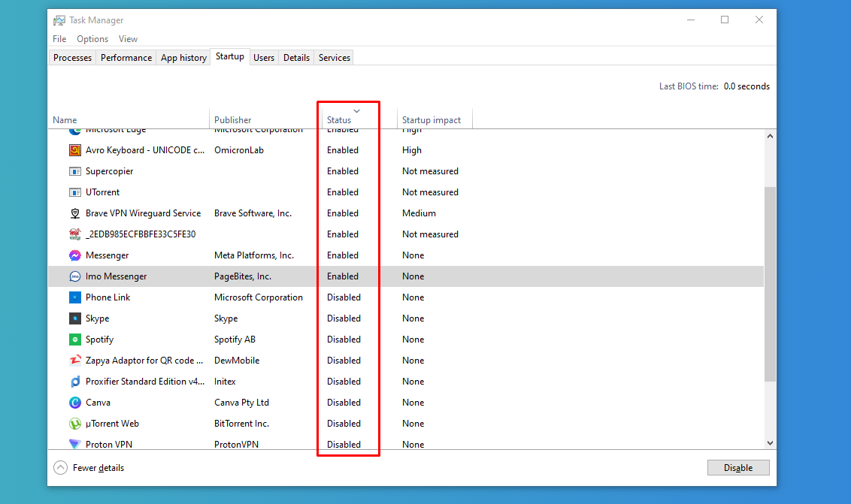Screen dimensions: 851x504
Task: Click the scrollbar down arrow
Action: [x=769, y=444]
